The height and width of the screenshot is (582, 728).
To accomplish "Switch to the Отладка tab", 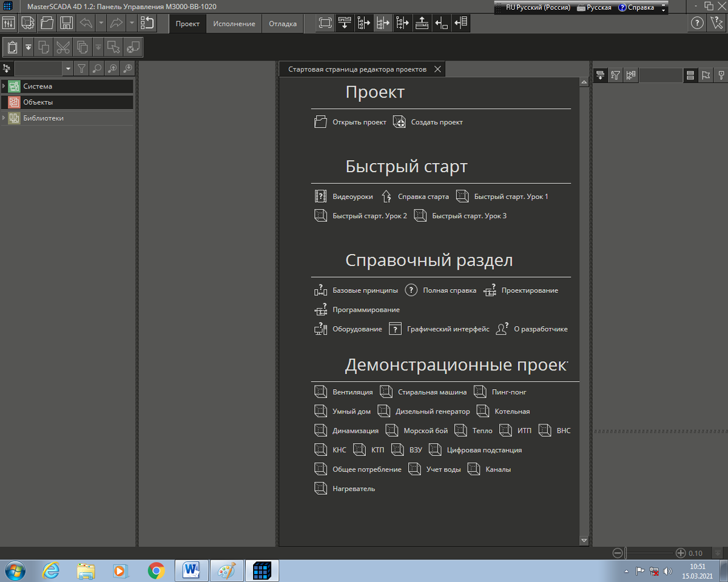I will (283, 24).
